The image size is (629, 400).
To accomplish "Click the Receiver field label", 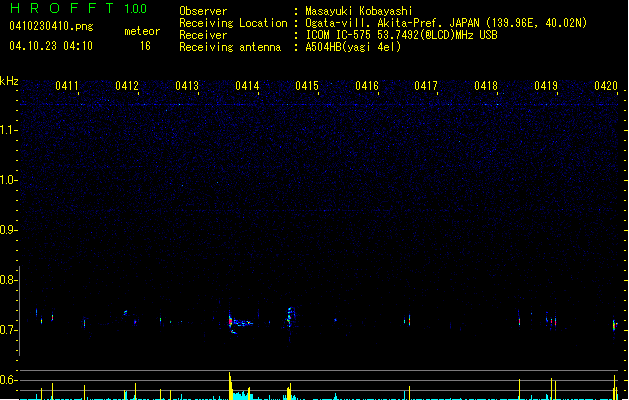I will tap(203, 35).
